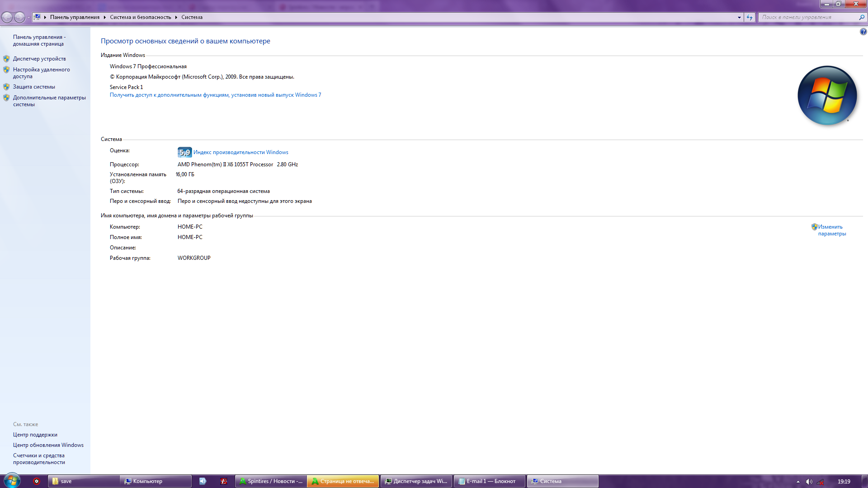Click the Windows Start orb

[12, 481]
